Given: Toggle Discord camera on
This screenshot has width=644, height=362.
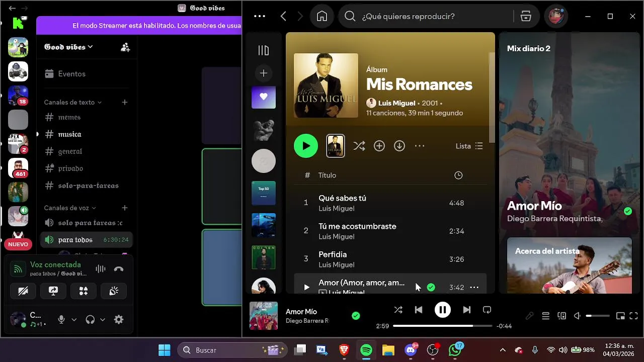Looking at the screenshot, I should [23, 291].
